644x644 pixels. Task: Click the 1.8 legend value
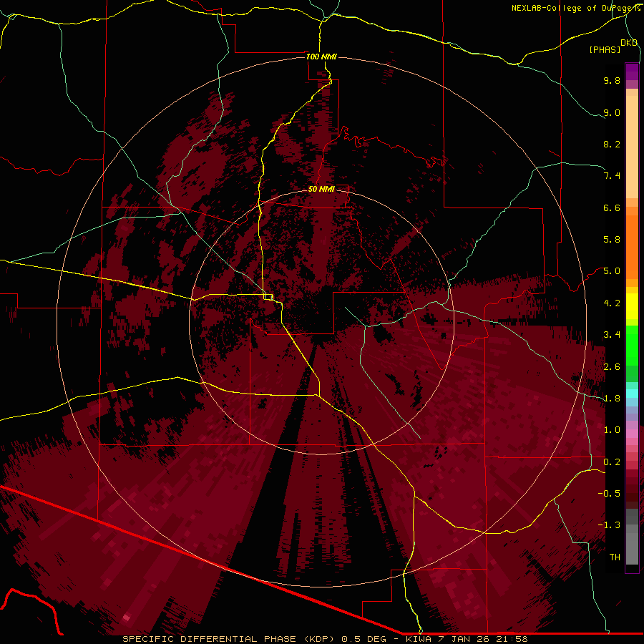pyautogui.click(x=612, y=399)
